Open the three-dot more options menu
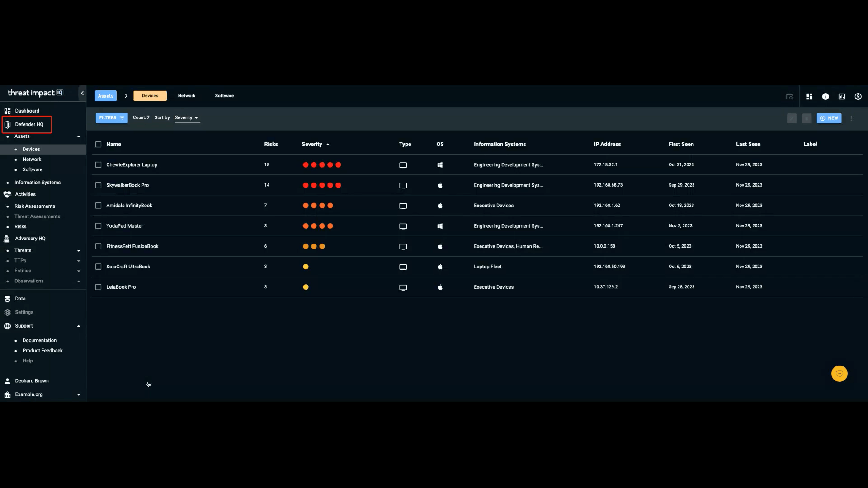The image size is (868, 488). click(x=851, y=118)
